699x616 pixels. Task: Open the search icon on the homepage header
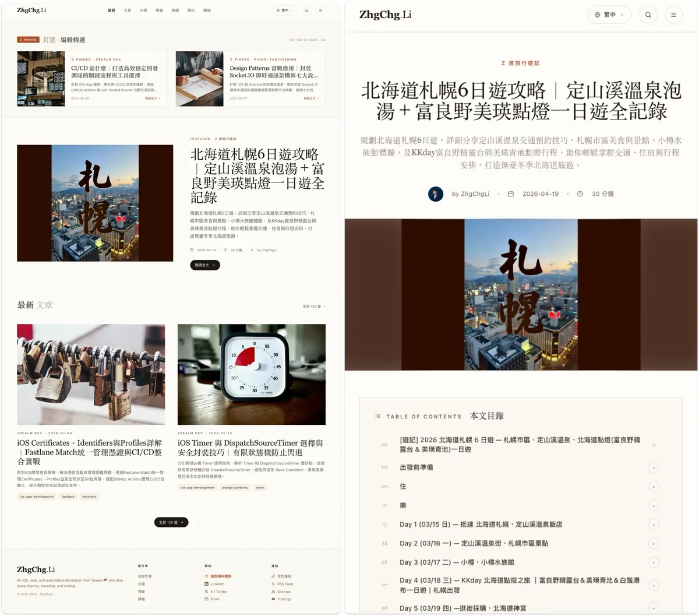click(x=306, y=10)
